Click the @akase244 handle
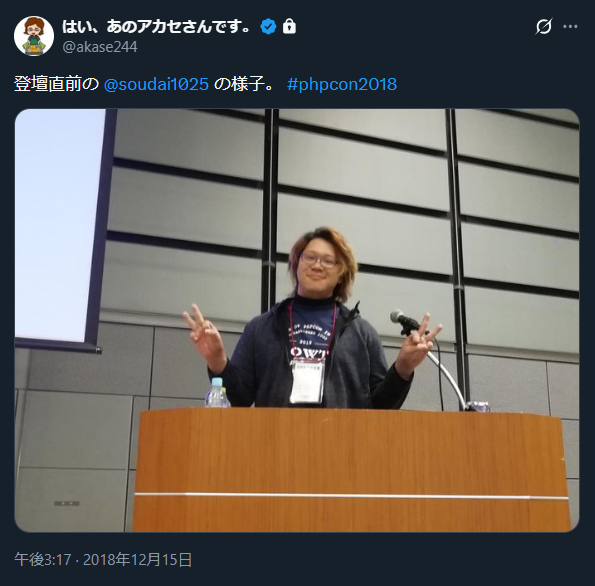The image size is (595, 586). [100, 47]
